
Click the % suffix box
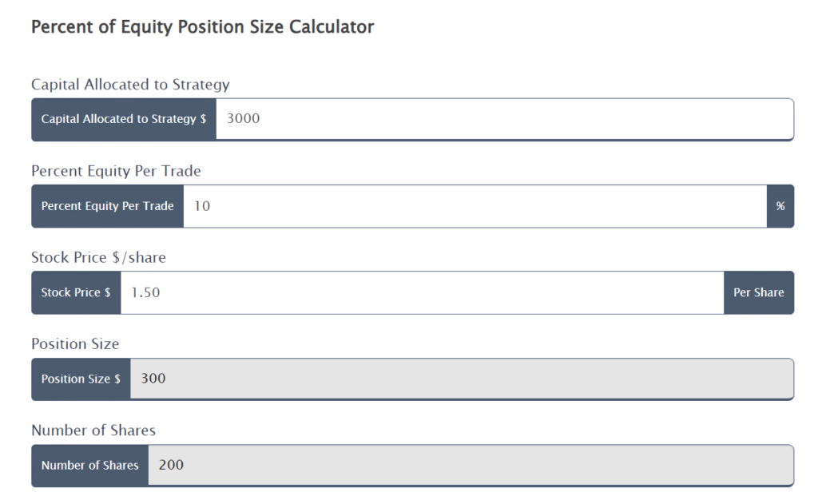click(780, 206)
